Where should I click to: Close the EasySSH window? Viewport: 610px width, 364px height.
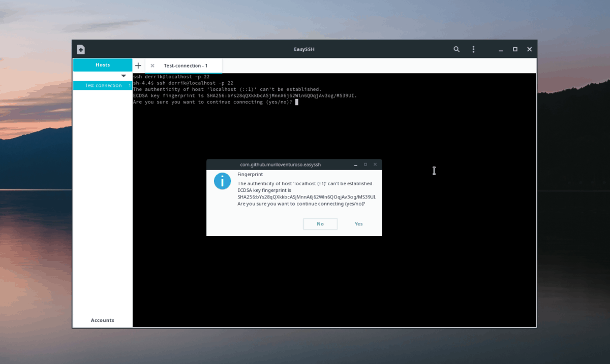(529, 49)
